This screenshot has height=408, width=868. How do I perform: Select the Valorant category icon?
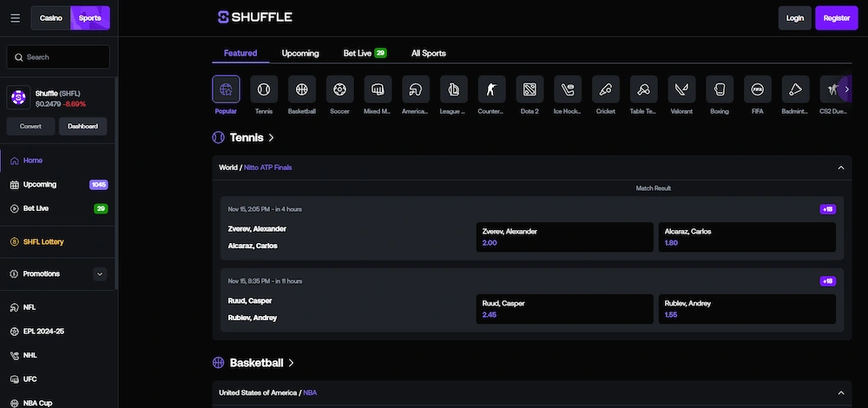681,89
